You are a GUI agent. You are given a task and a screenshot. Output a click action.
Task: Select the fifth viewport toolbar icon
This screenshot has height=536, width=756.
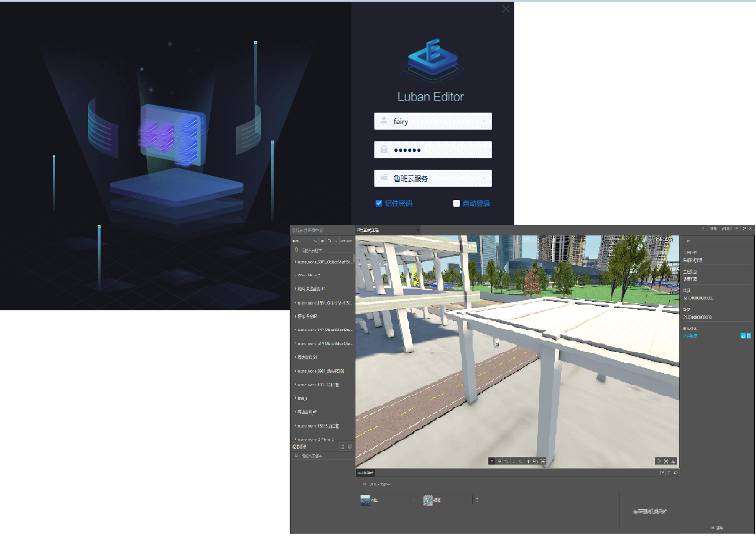click(521, 461)
